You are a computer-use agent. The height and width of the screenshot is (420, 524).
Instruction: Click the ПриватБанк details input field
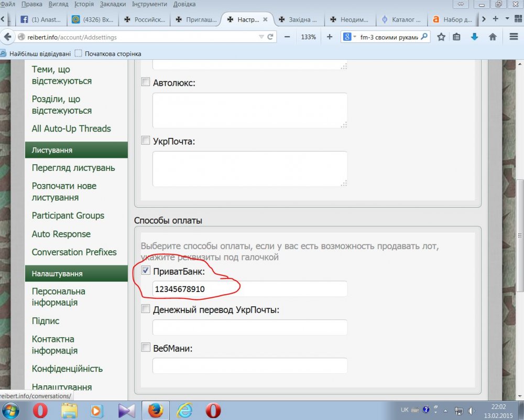coord(249,289)
